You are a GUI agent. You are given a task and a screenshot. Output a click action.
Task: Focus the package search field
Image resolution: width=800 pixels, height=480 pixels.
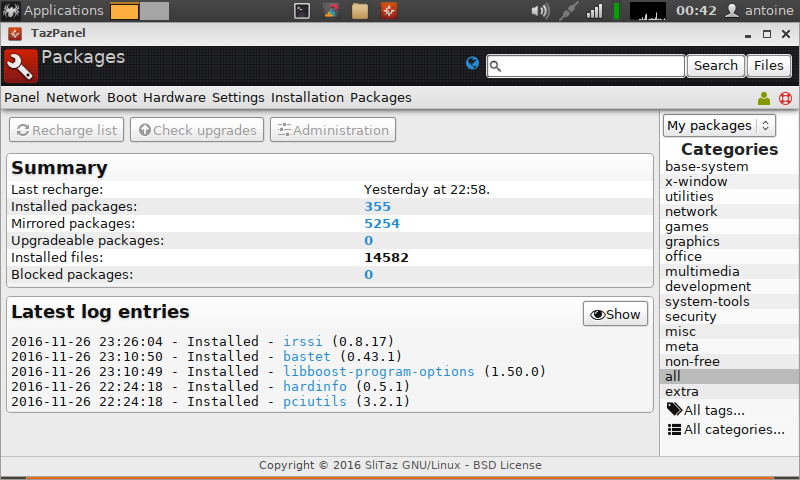tap(586, 66)
